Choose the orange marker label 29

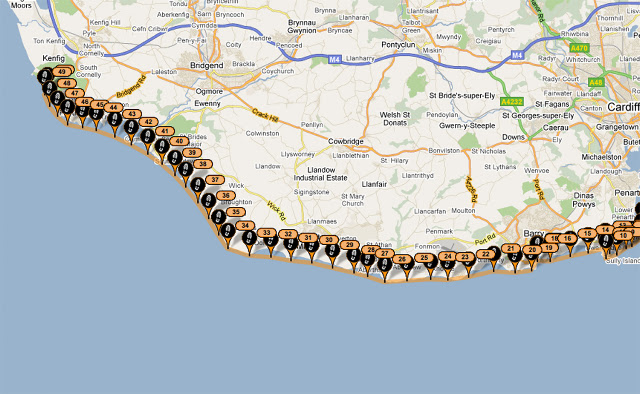(x=349, y=245)
